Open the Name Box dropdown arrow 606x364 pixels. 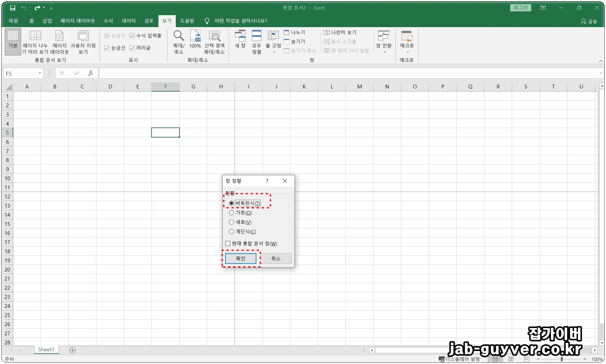40,73
